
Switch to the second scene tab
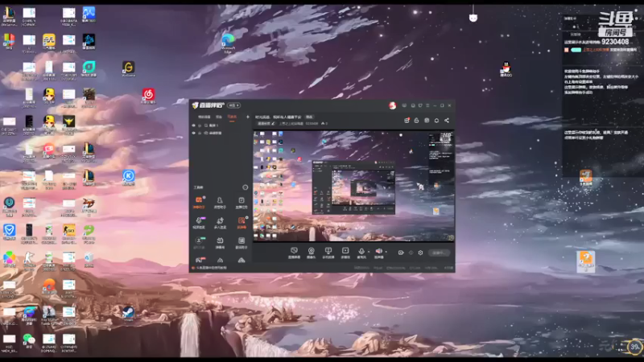(x=219, y=117)
